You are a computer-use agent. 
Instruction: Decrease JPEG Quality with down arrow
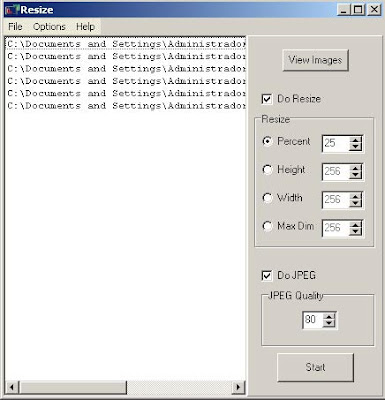[329, 323]
